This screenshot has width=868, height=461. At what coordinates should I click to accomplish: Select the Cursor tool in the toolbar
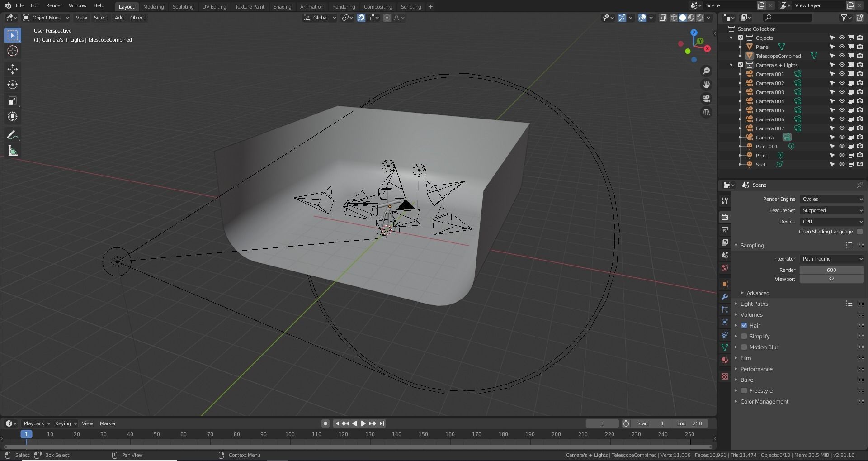13,51
